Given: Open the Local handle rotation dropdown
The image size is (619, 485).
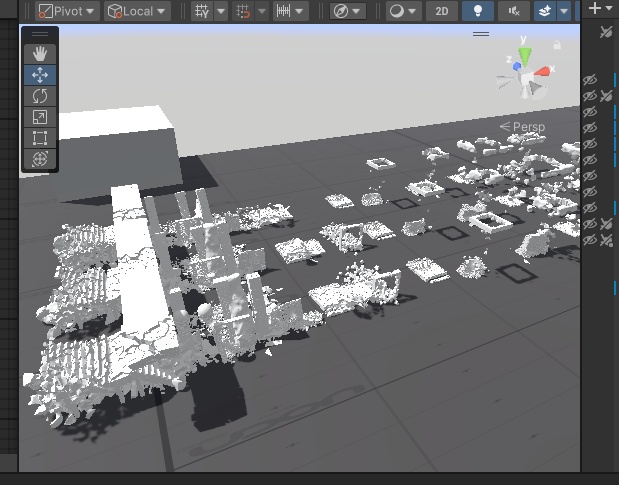Looking at the screenshot, I should 137,11.
